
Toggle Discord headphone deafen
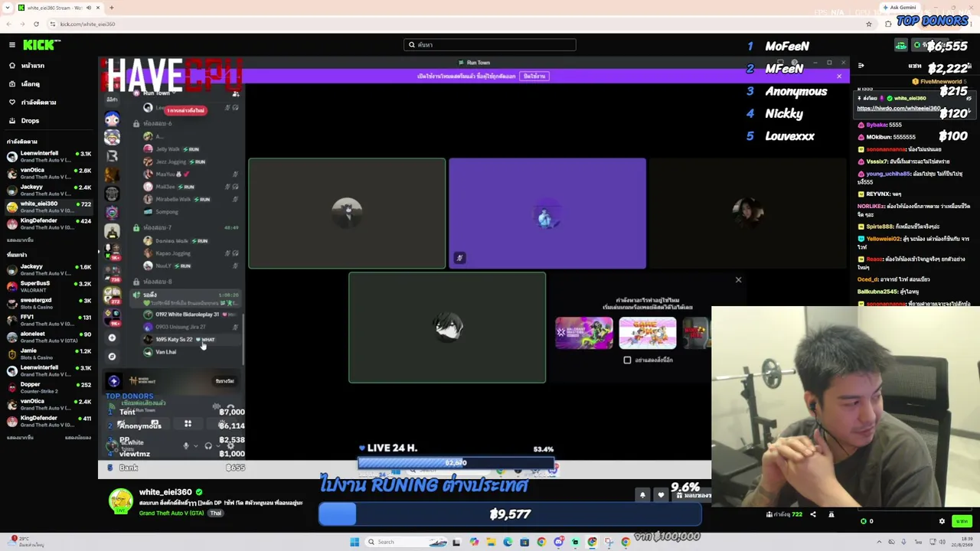click(x=208, y=445)
